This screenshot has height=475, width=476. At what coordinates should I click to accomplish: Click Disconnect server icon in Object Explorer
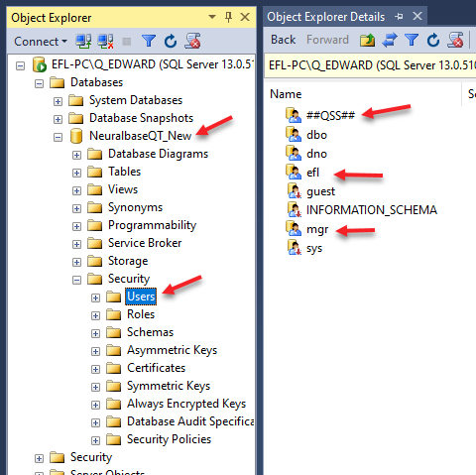coord(105,42)
